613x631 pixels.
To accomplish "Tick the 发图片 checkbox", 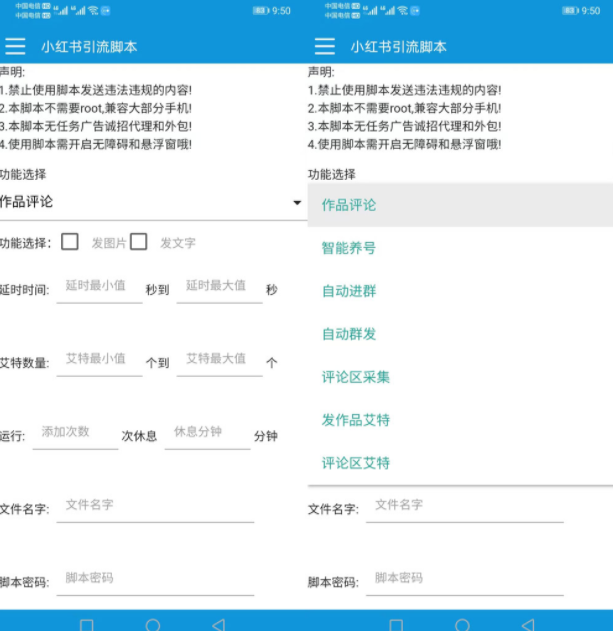I will pyautogui.click(x=70, y=242).
